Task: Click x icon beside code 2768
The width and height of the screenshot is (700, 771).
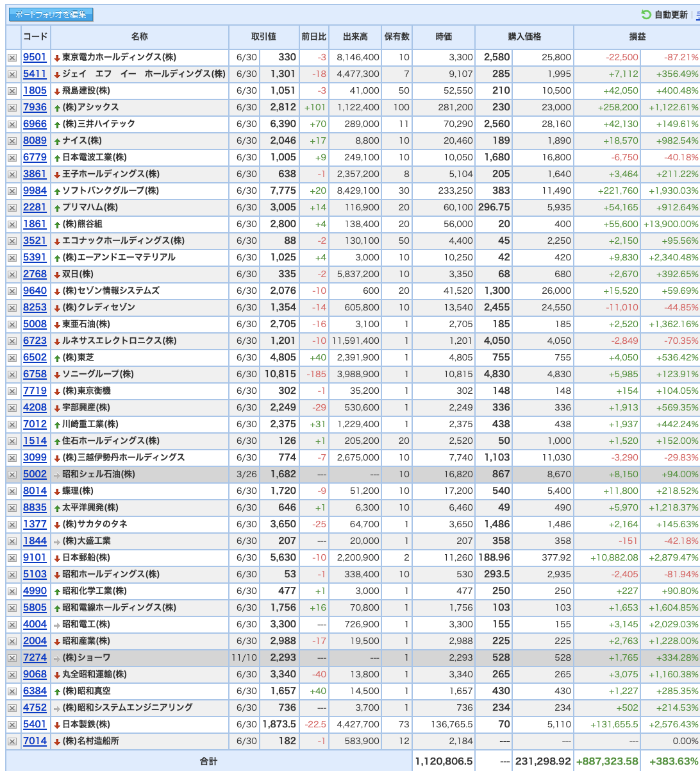Action: pos(12,275)
